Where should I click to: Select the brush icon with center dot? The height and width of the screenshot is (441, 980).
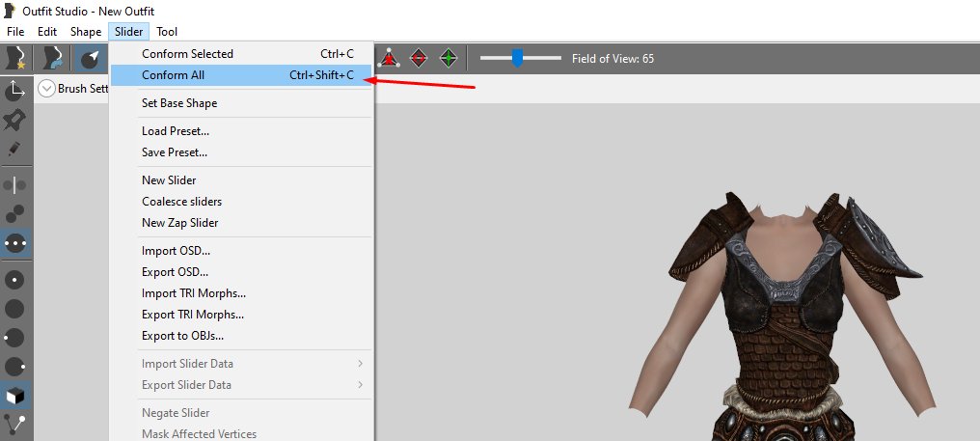tap(14, 279)
